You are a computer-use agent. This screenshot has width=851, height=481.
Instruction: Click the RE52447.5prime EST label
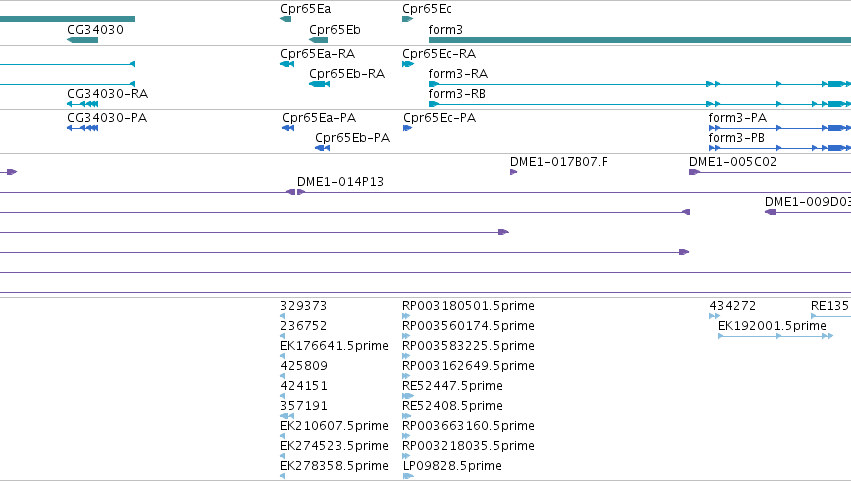coord(452,385)
